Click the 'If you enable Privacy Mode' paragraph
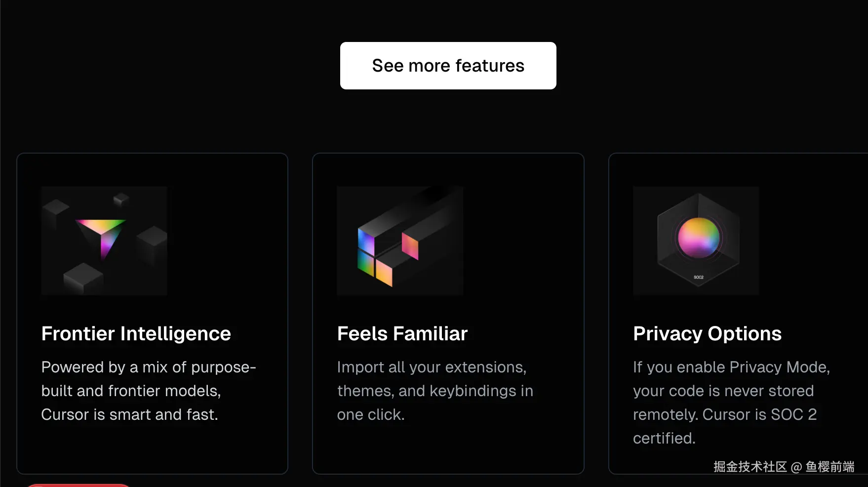 pos(731,367)
